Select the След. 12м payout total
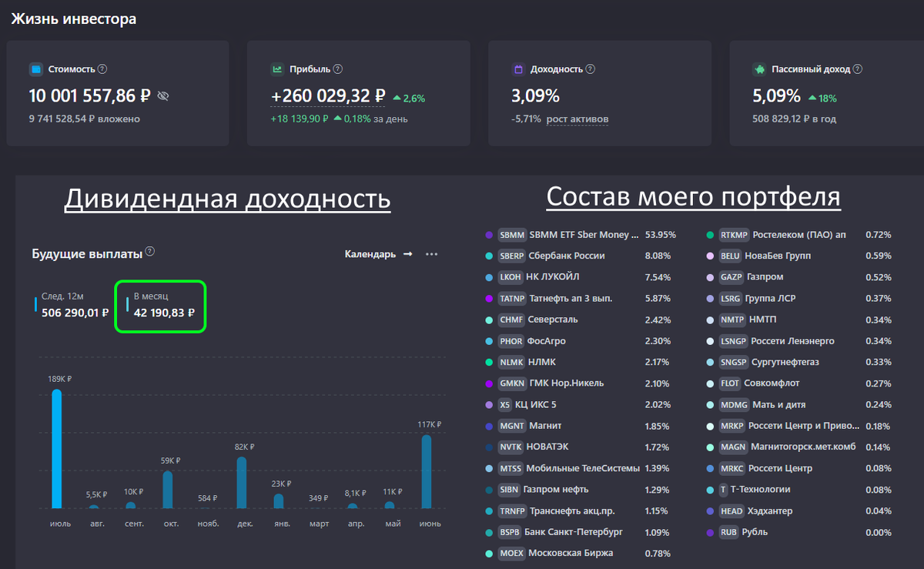 75,313
